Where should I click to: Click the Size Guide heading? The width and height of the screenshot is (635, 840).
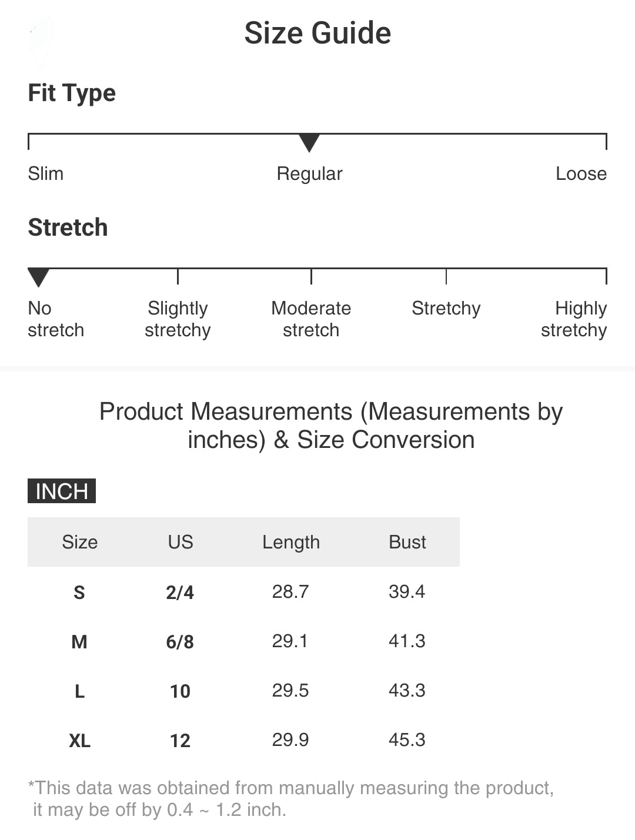(x=317, y=33)
